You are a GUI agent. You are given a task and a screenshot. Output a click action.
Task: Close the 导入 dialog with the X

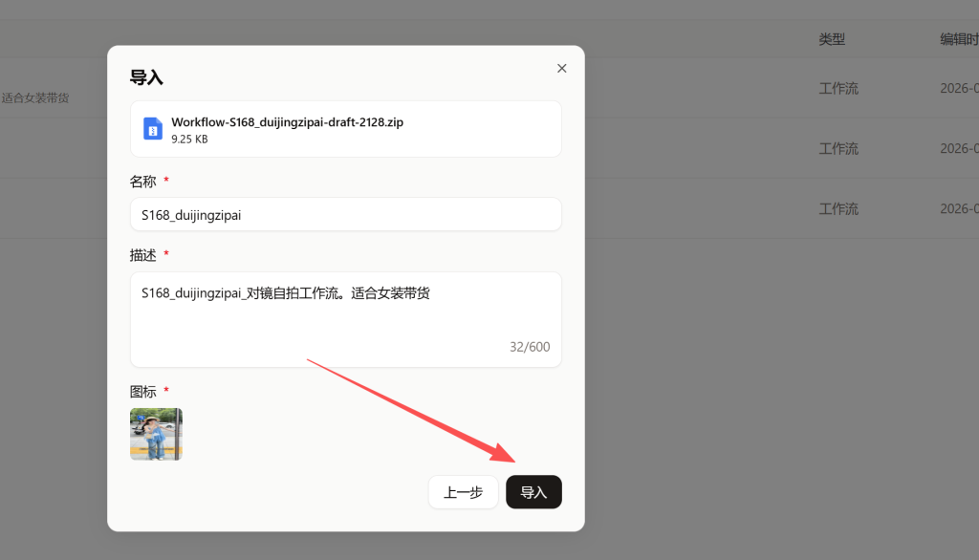[x=562, y=68]
